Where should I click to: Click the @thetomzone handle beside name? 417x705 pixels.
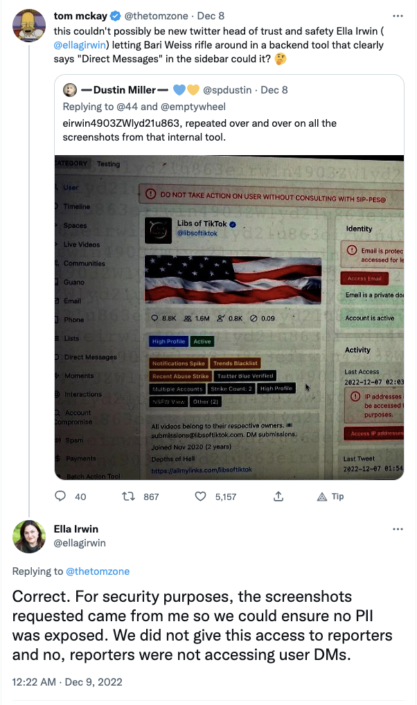pyautogui.click(x=156, y=16)
